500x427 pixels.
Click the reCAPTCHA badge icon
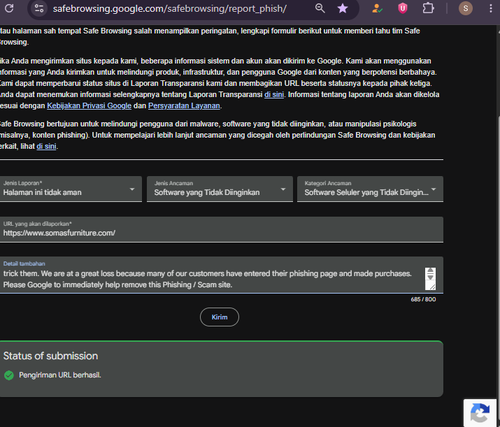click(480, 413)
